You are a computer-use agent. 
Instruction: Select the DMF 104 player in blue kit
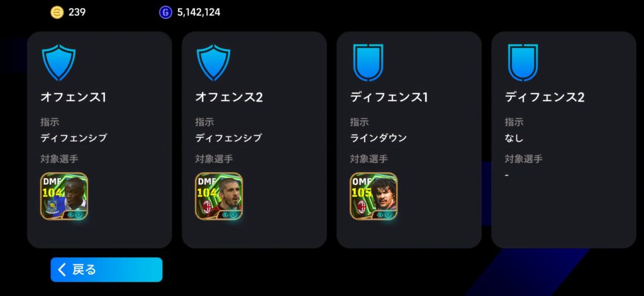click(64, 196)
